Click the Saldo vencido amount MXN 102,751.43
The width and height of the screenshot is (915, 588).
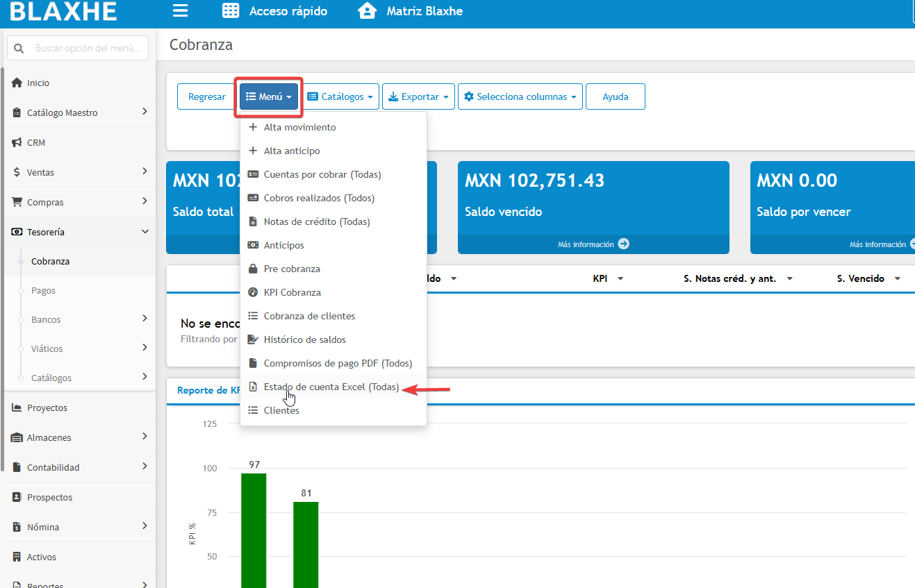(534, 180)
